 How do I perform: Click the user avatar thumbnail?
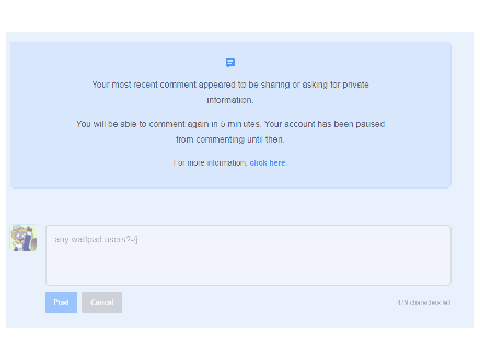[23, 238]
